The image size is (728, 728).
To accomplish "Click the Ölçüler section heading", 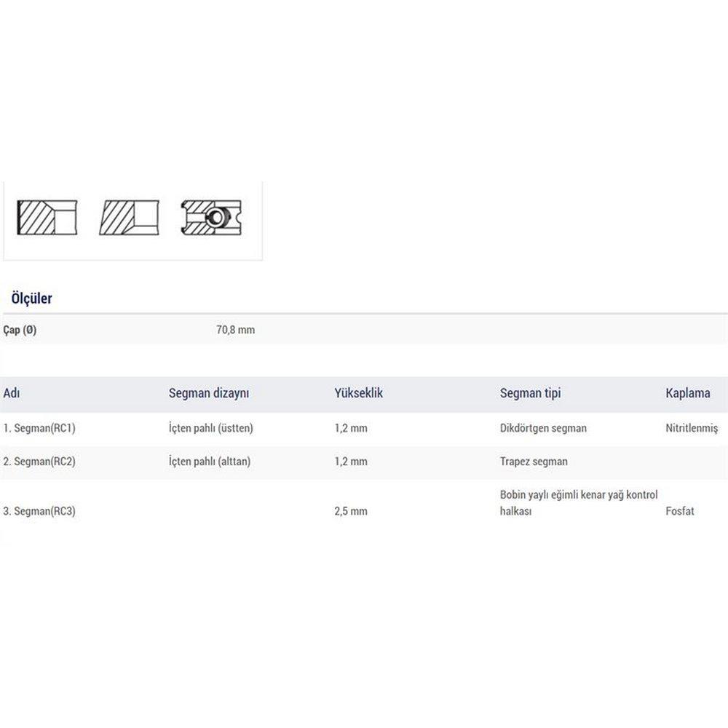I will point(31,298).
